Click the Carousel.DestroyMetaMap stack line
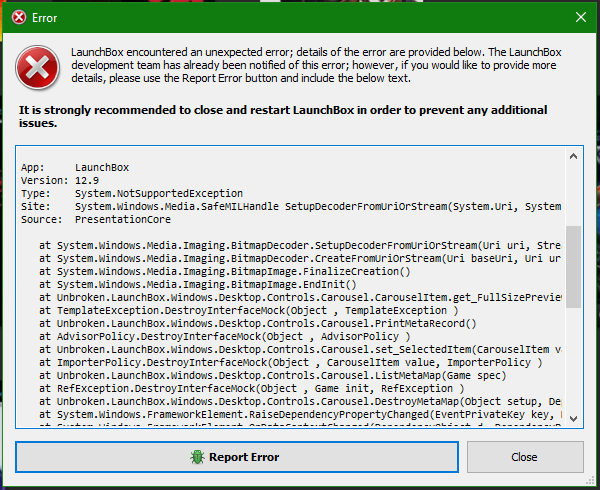This screenshot has height=490, width=600. click(x=300, y=401)
